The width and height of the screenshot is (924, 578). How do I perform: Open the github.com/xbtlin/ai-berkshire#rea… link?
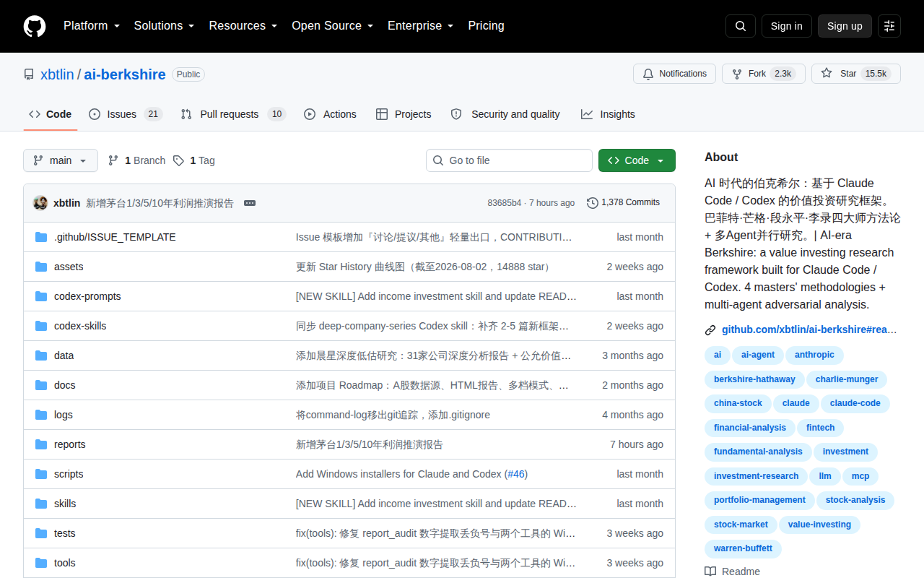point(809,330)
